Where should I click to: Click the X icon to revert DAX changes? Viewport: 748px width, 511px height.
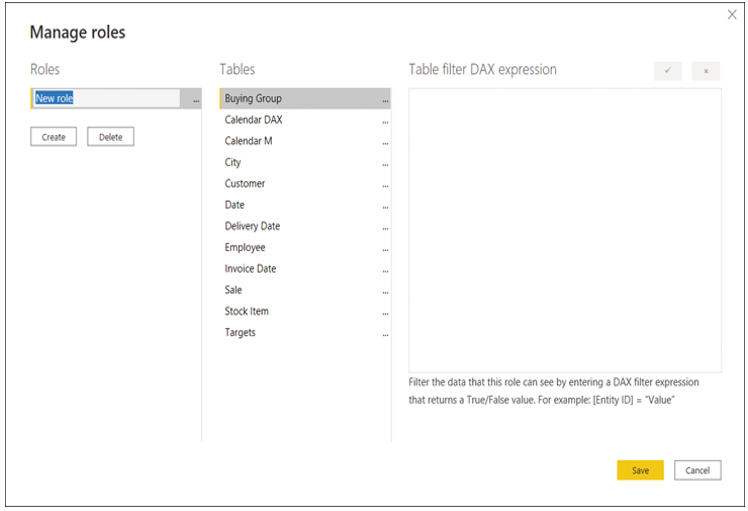706,71
